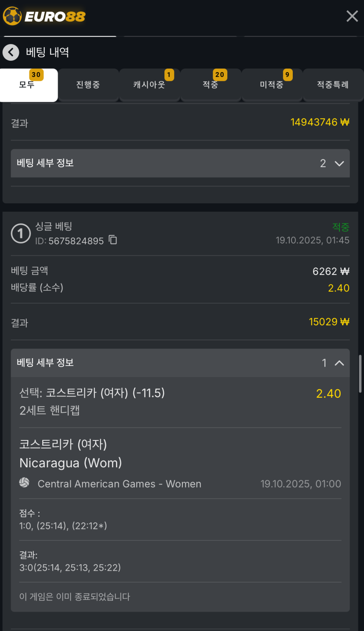Viewport: 364px width, 631px height.
Task: Click the 베팅 내역 page title
Action: click(47, 52)
